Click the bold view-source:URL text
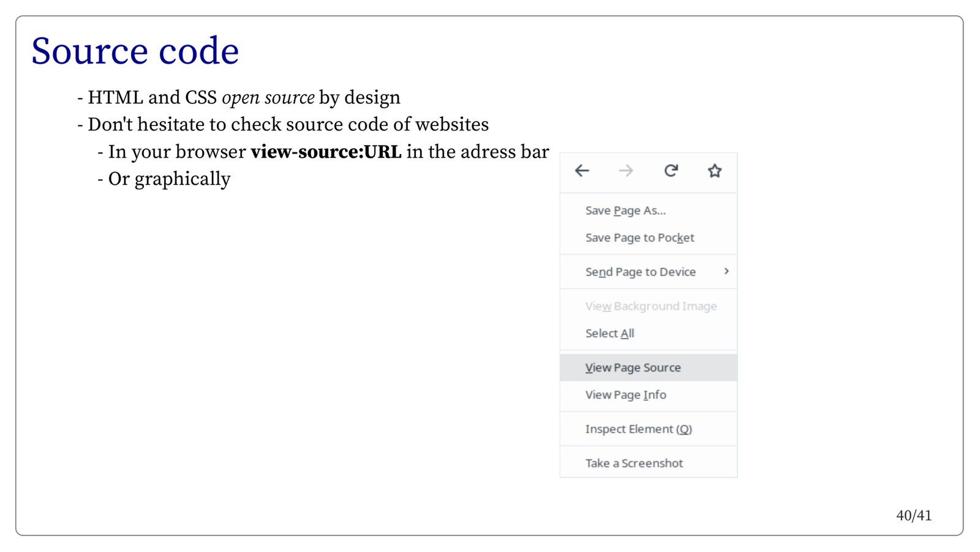The image size is (980, 552). pyautogui.click(x=326, y=152)
